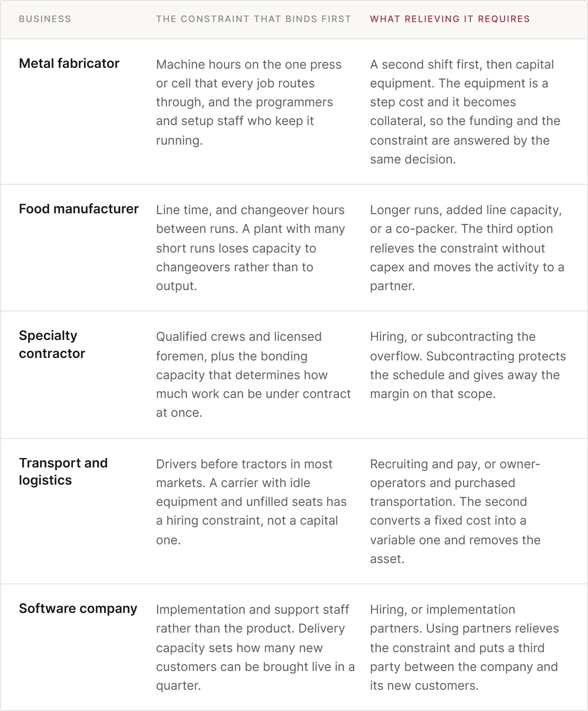Click the Food manufacturer row title
Viewport: 588px width, 711px height.
pos(79,209)
